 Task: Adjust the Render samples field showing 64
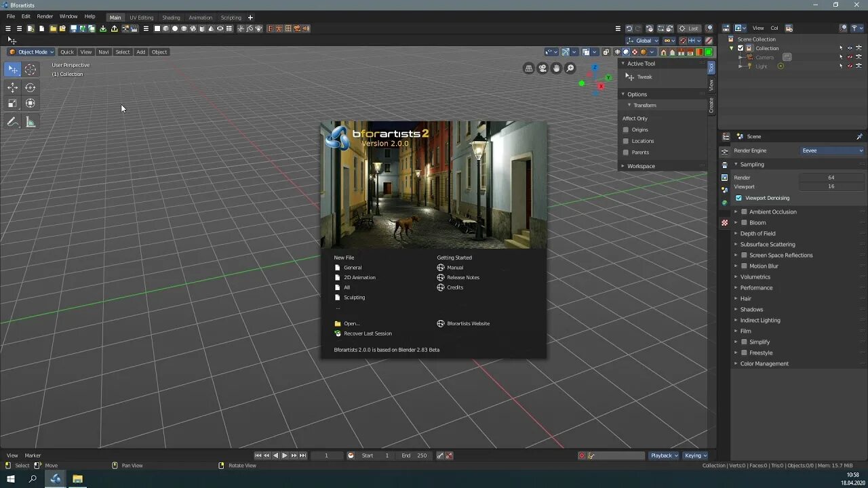[x=831, y=178]
